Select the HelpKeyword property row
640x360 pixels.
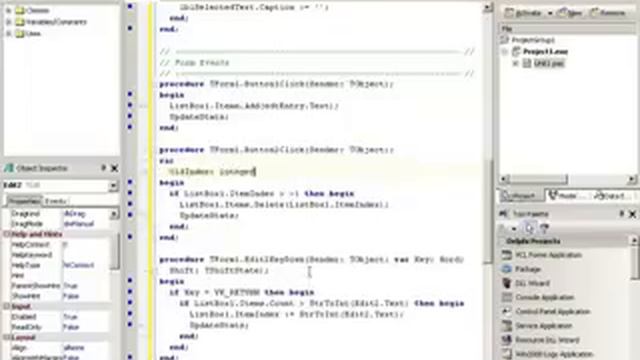point(57,255)
